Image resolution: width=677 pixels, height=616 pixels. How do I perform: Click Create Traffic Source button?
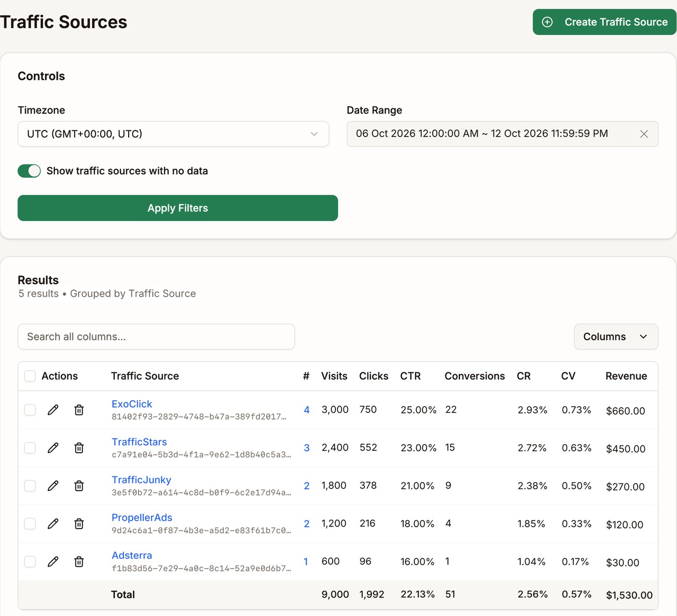point(605,22)
